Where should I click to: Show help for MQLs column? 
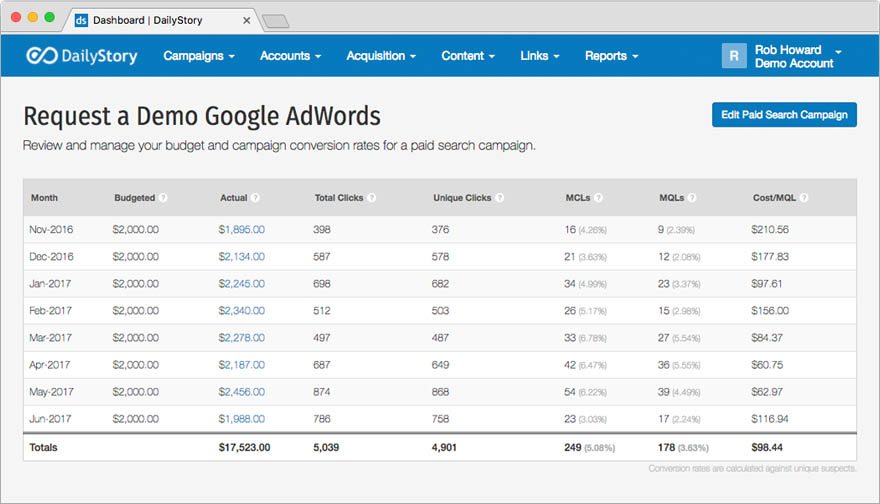(692, 198)
